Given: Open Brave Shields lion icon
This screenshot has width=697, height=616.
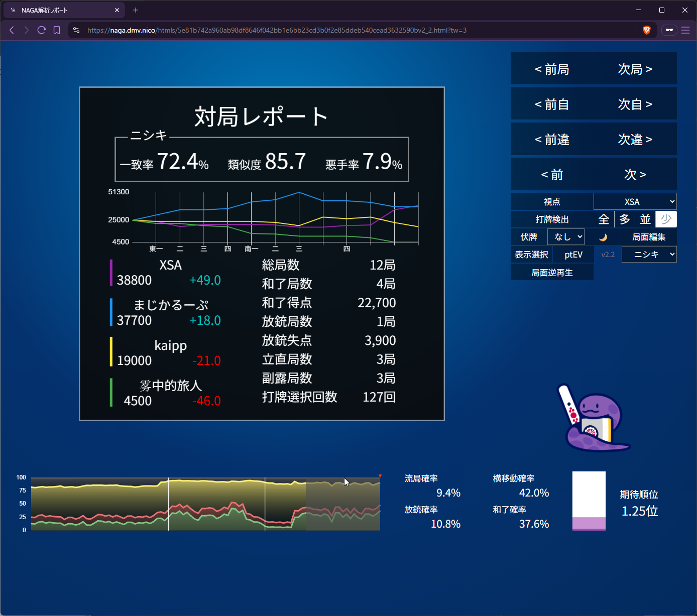Looking at the screenshot, I should pos(647,30).
